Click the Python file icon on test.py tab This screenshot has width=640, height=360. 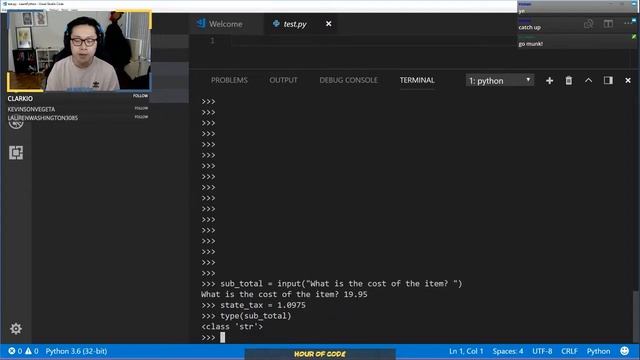coord(276,24)
